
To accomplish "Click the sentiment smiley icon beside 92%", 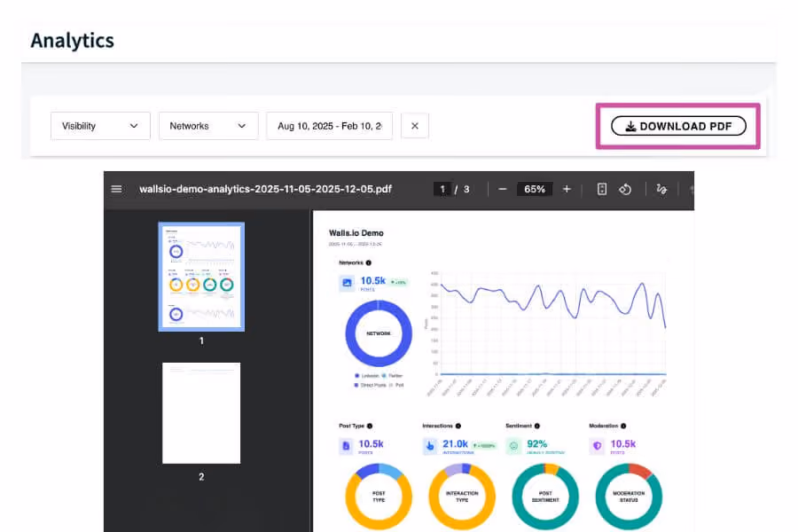I will [513, 446].
